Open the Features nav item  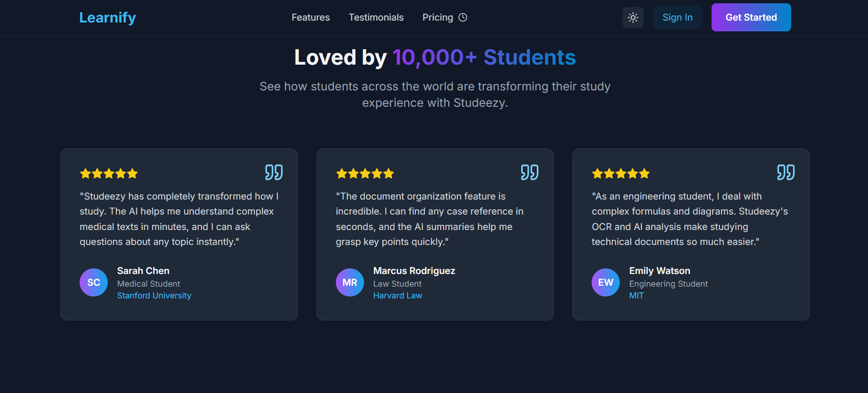311,17
